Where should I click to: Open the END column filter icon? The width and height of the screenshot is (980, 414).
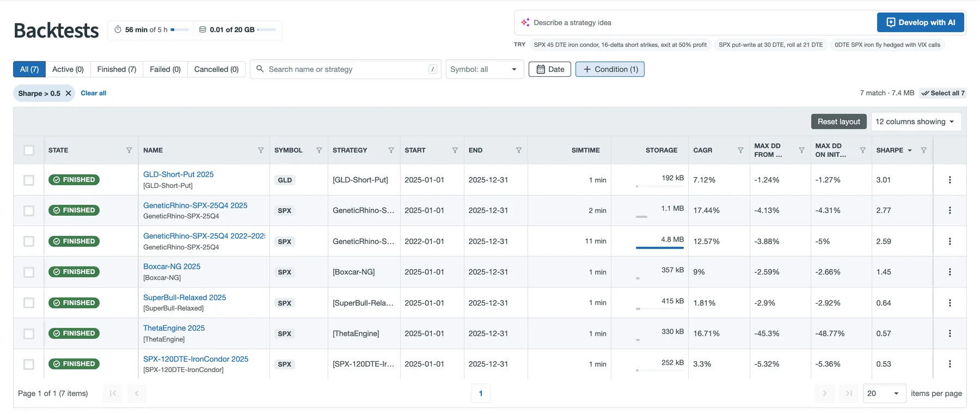click(x=519, y=150)
